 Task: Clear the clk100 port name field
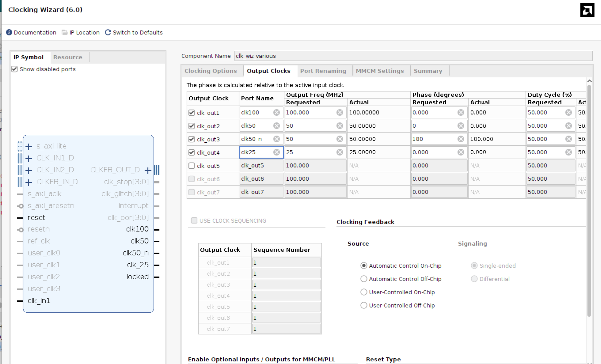tap(276, 112)
